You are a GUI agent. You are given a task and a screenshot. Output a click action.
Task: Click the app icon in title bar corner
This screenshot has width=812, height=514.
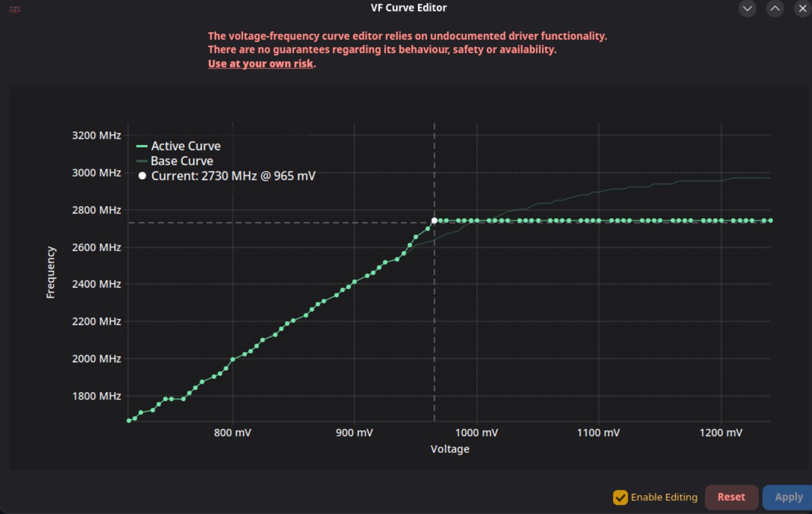[x=15, y=9]
